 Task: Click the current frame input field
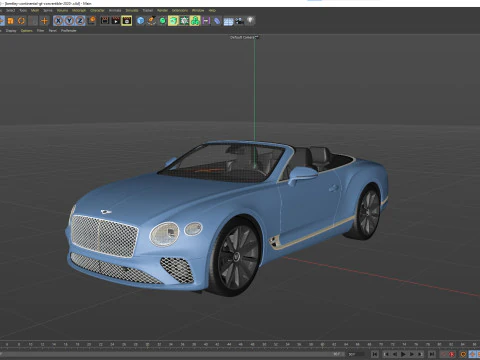[x=357, y=354]
